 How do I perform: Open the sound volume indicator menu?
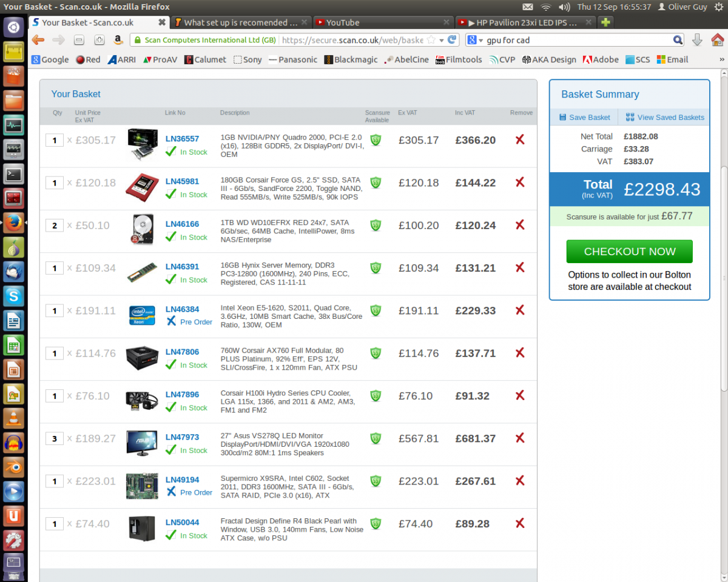tap(564, 7)
